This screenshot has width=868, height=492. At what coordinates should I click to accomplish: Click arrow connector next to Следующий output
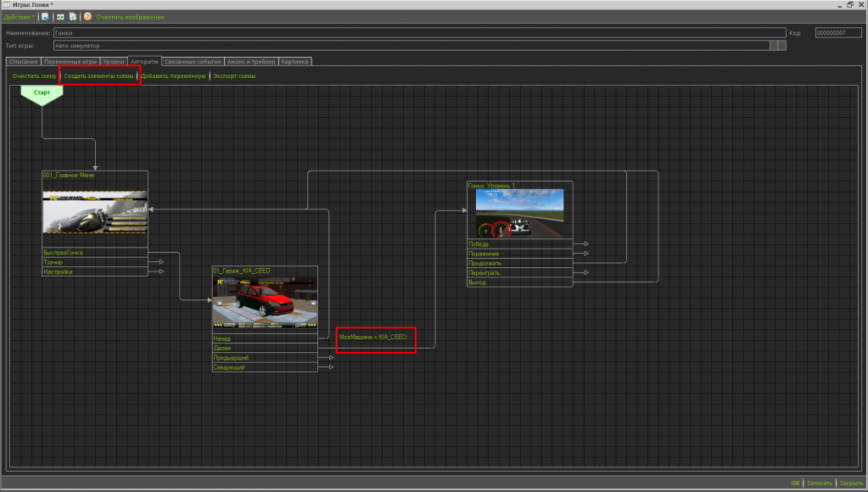point(330,367)
